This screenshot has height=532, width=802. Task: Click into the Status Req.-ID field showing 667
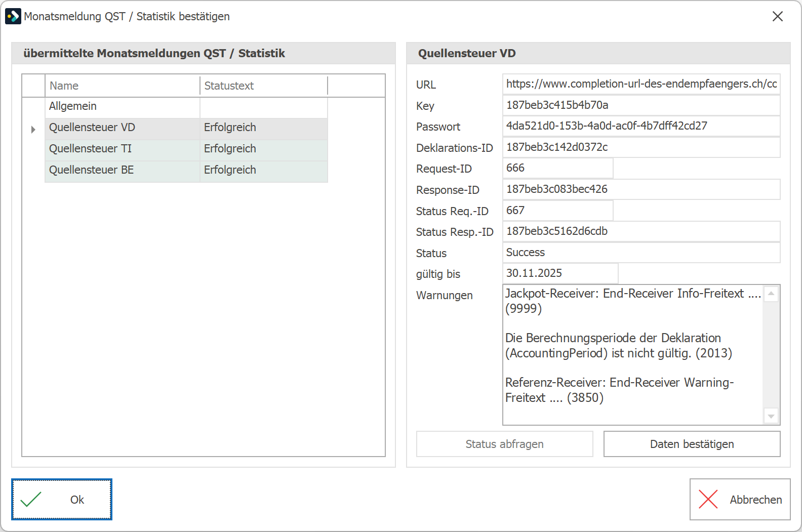tap(558, 211)
